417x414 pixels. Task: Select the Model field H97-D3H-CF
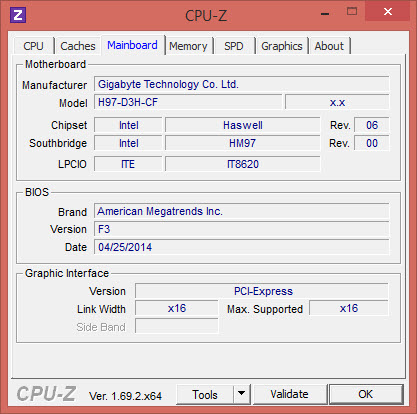188,102
